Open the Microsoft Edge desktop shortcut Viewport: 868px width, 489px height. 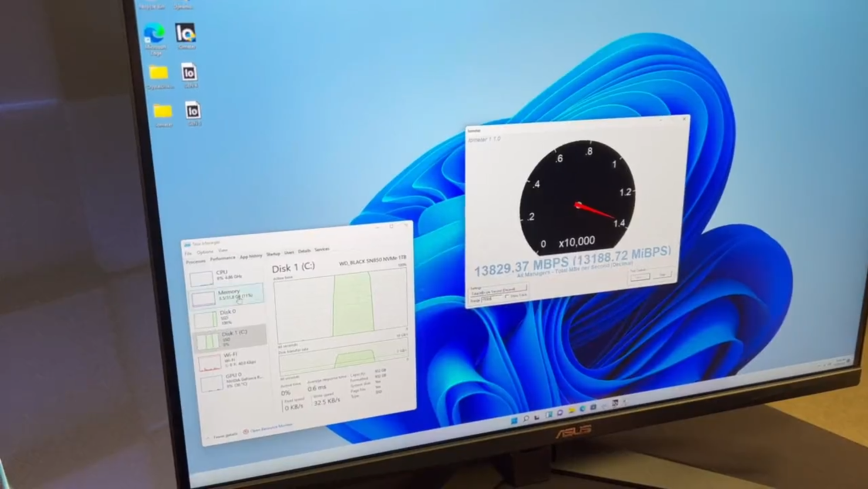point(155,35)
